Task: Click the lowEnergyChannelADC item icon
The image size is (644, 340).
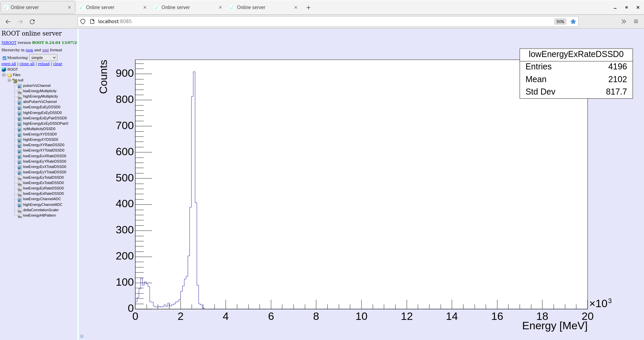Action: point(20,199)
